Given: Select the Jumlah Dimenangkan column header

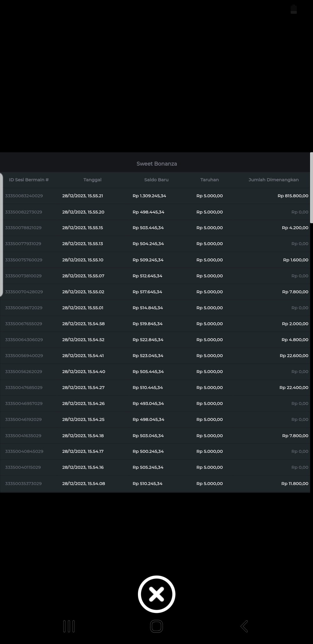Looking at the screenshot, I should click(273, 180).
